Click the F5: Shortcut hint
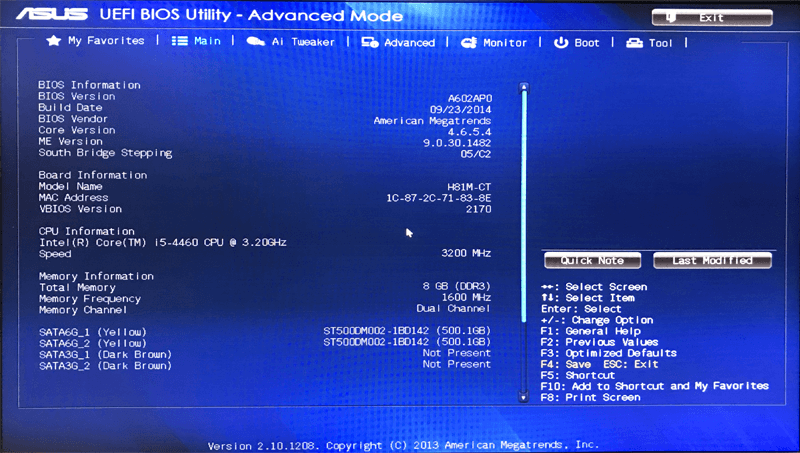Image resolution: width=800 pixels, height=453 pixels. [578, 375]
